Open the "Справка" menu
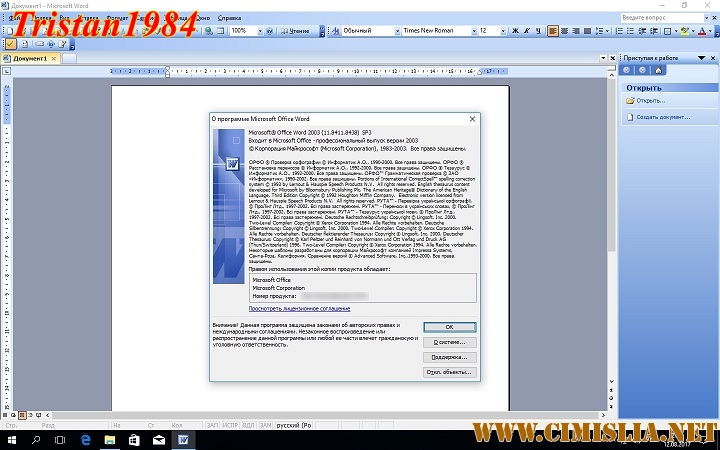The width and height of the screenshot is (720, 450). (229, 18)
